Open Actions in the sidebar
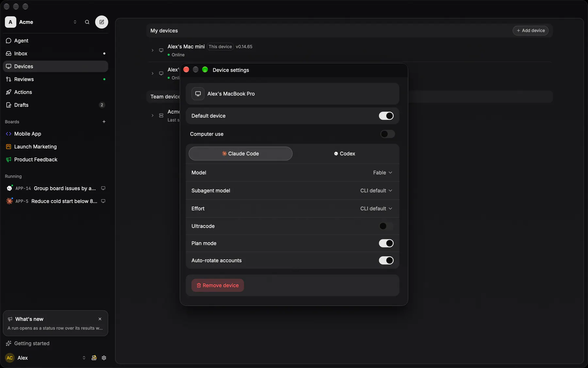The image size is (588, 368). 56,92
